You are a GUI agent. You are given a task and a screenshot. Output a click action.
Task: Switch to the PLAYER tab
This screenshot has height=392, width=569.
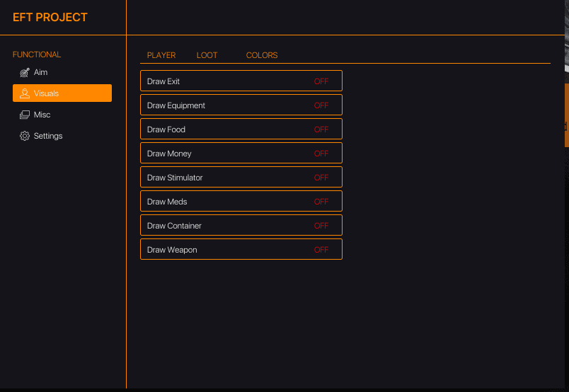coord(161,55)
